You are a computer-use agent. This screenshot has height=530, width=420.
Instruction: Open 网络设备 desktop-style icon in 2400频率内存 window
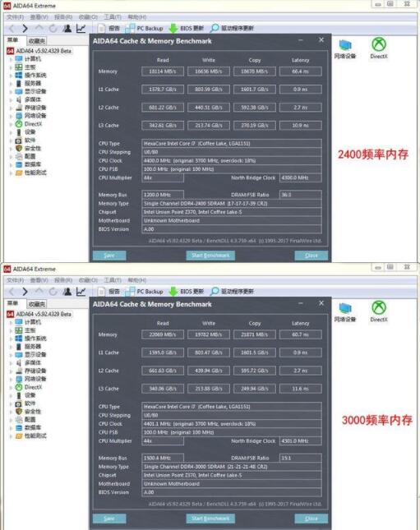click(345, 49)
